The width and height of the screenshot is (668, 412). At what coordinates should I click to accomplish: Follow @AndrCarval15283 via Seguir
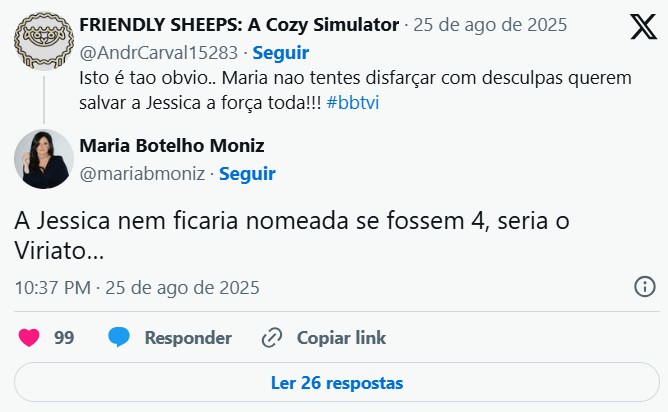tap(281, 52)
